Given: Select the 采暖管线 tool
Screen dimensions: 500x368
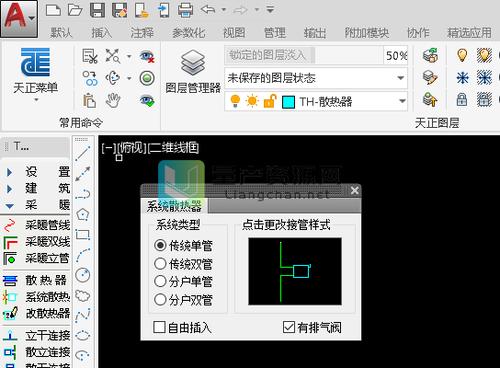Looking at the screenshot, I should pyautogui.click(x=36, y=225).
